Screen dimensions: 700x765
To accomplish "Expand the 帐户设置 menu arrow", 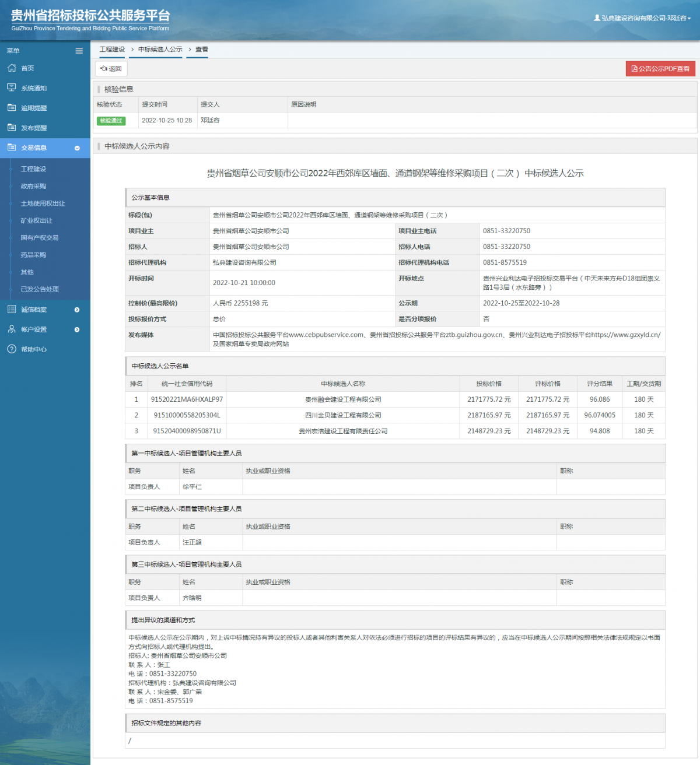I will coord(77,329).
